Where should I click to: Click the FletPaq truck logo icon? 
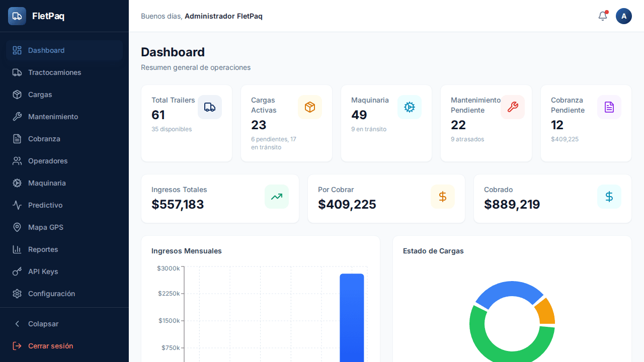click(x=17, y=16)
